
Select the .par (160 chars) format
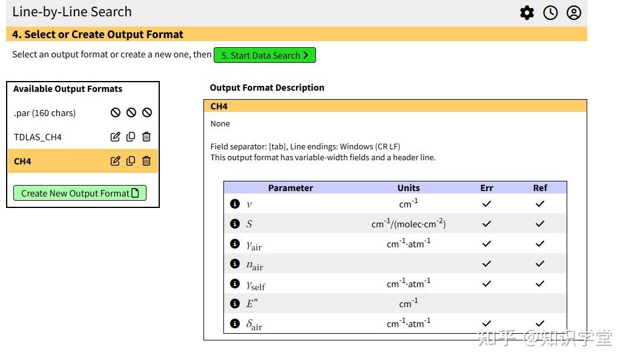[x=45, y=113]
